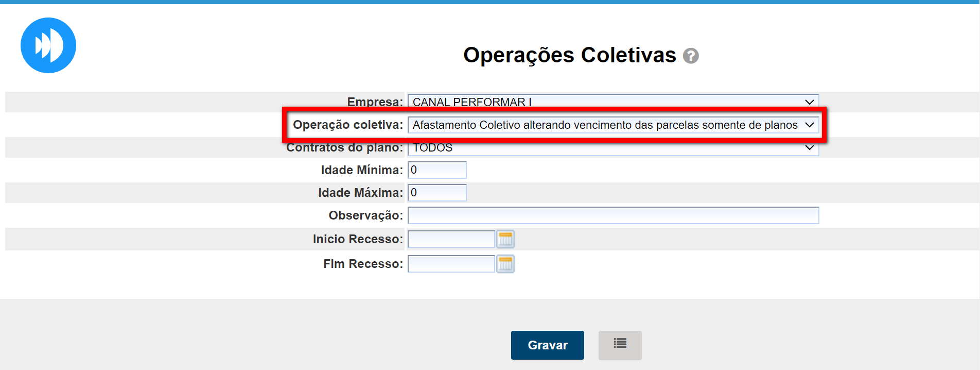Expand the Empresa dropdown

[x=612, y=102]
